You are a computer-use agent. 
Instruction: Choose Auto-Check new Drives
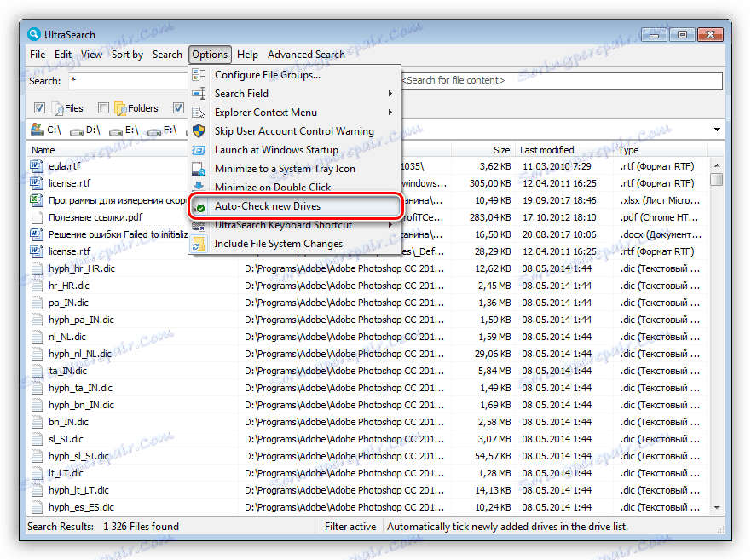(x=295, y=206)
